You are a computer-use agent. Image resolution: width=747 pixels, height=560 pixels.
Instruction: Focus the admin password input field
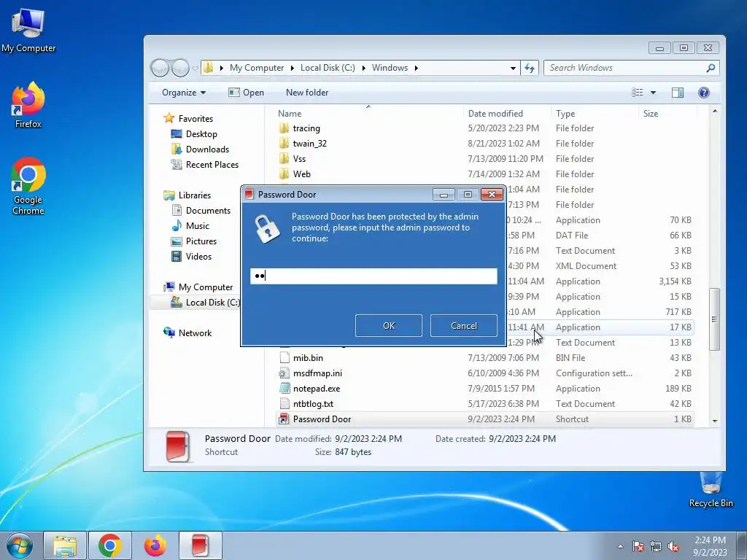(373, 276)
